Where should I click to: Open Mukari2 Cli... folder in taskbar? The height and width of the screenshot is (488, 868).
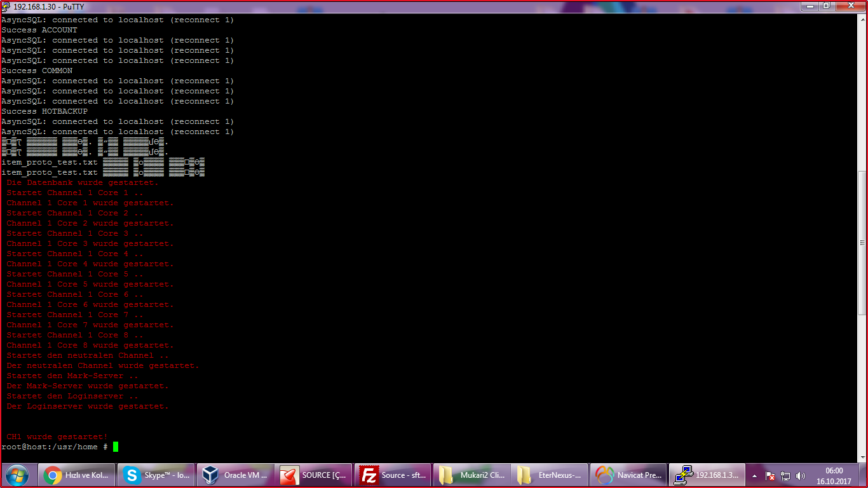pyautogui.click(x=472, y=475)
